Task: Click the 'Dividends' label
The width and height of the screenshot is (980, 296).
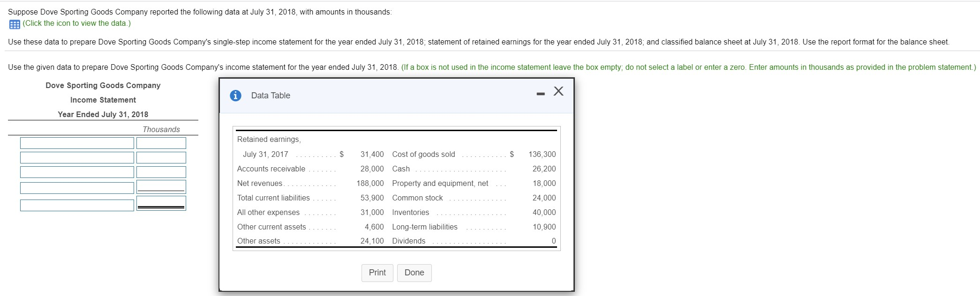Action: (x=409, y=241)
